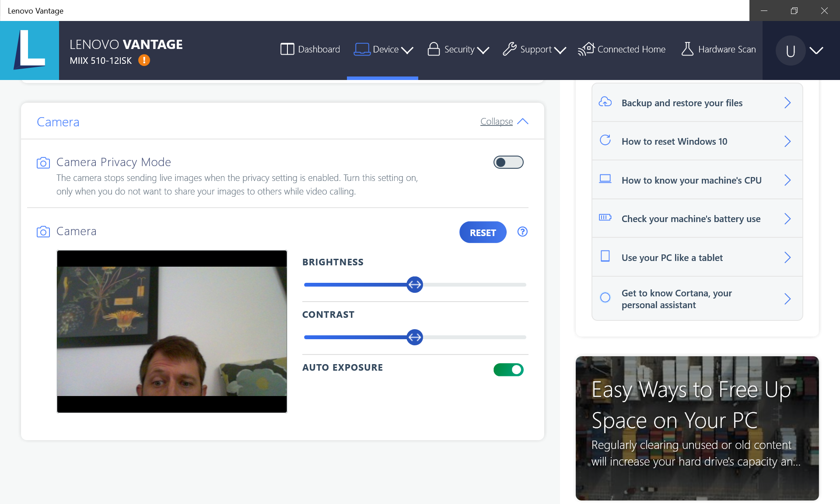Open Backup and restore your files arrow
This screenshot has width=840, height=504.
coord(787,103)
